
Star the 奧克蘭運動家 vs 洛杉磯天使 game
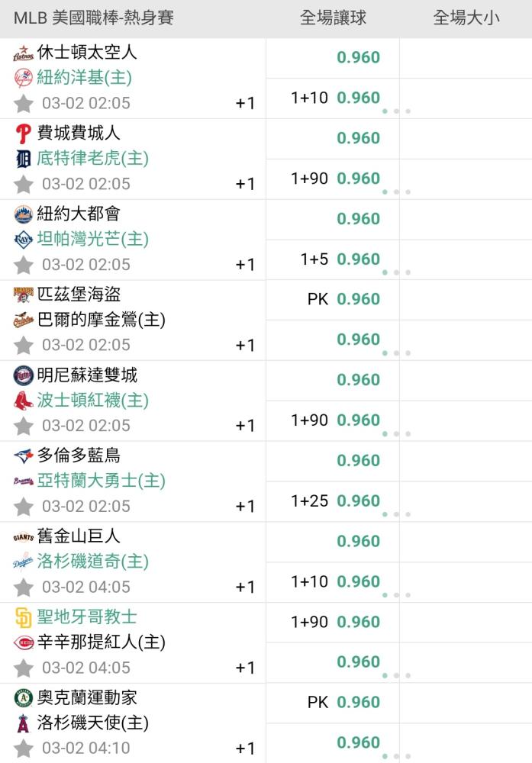[x=24, y=749]
